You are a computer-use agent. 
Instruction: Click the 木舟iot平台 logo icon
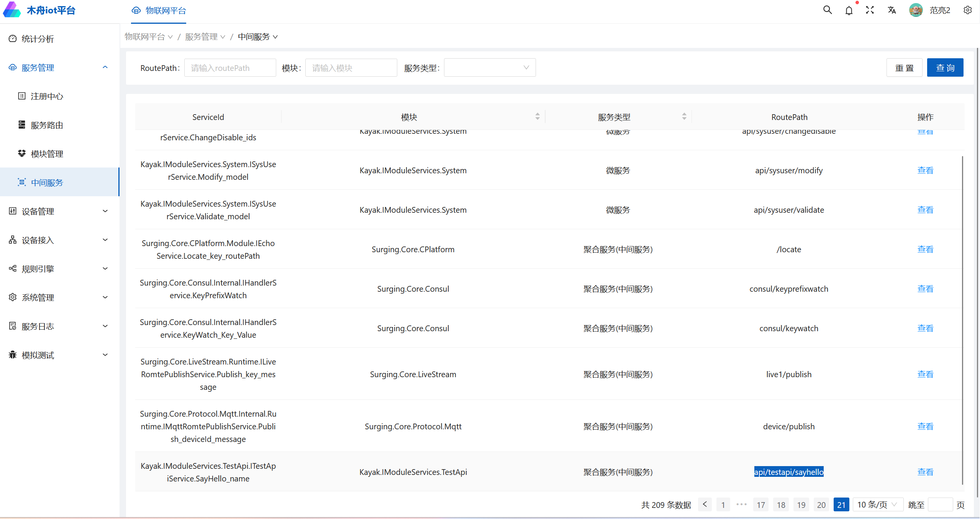pyautogui.click(x=11, y=10)
